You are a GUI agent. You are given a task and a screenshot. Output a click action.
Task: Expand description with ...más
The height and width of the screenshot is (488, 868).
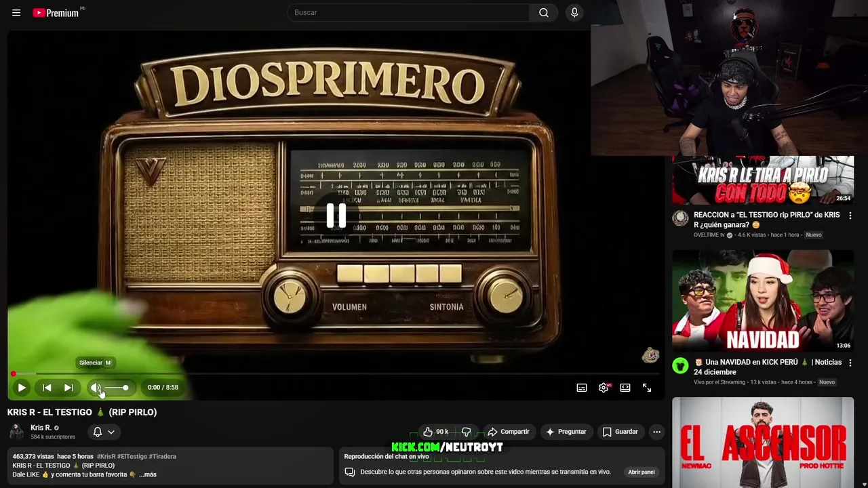pyautogui.click(x=148, y=474)
